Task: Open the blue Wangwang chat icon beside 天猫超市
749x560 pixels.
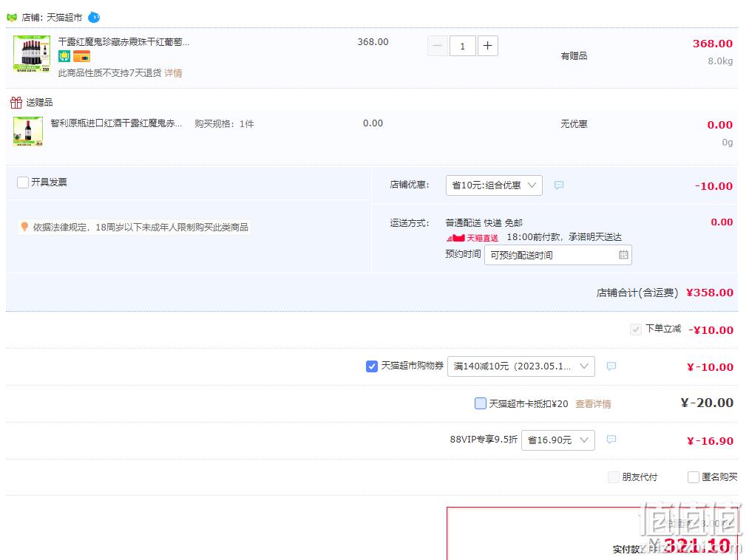Action: [x=94, y=18]
